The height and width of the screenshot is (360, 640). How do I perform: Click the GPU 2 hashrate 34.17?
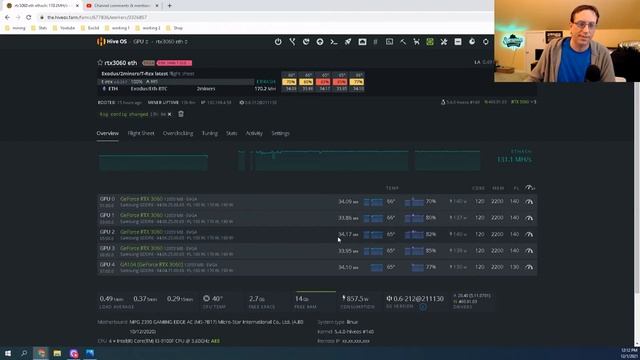click(x=348, y=234)
